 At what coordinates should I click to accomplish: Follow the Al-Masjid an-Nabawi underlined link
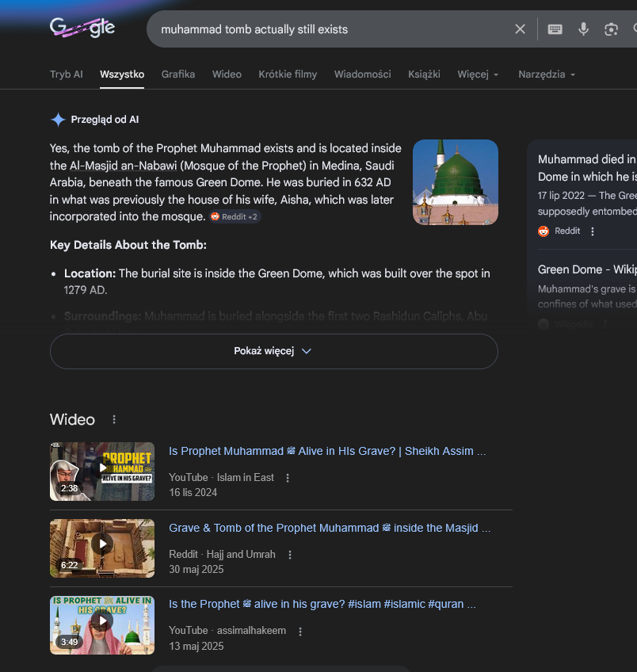124,166
